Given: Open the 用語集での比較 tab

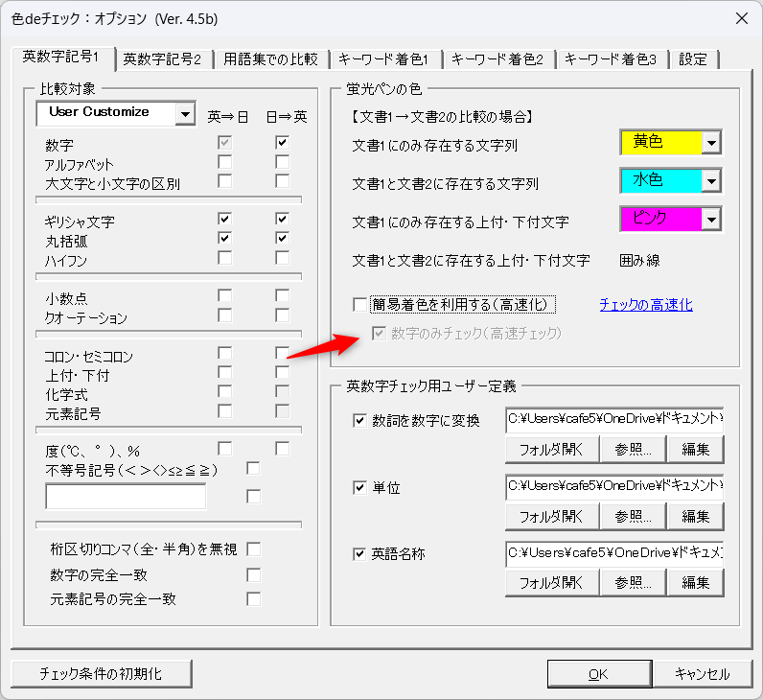Looking at the screenshot, I should point(270,59).
